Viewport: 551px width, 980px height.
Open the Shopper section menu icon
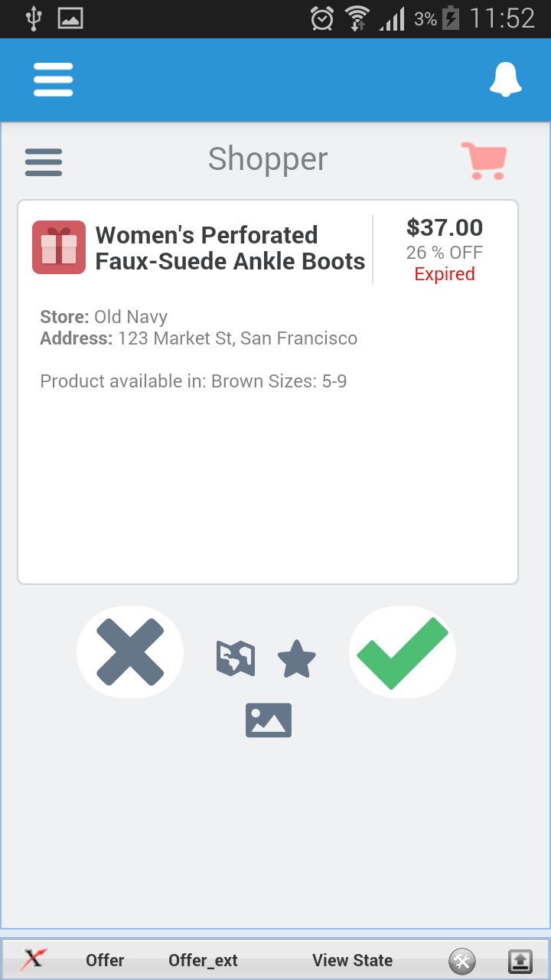(x=44, y=162)
